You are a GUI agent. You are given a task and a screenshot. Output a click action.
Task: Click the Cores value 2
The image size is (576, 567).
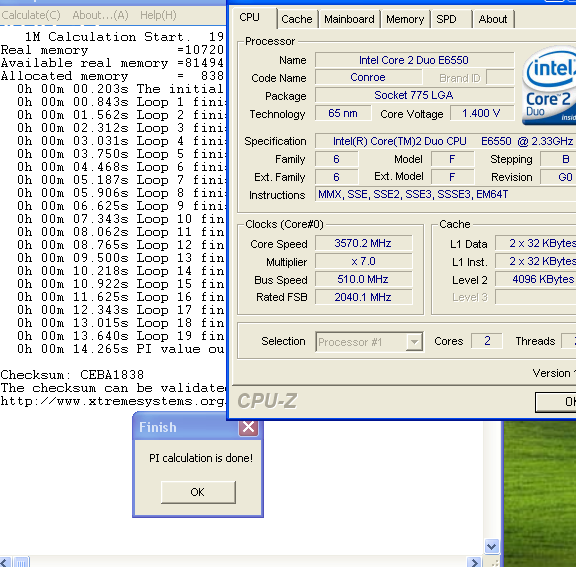click(x=487, y=341)
